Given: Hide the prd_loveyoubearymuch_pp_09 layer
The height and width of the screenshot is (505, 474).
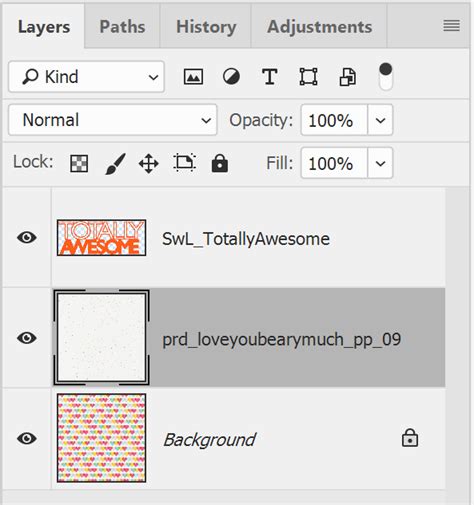Looking at the screenshot, I should coord(27,338).
